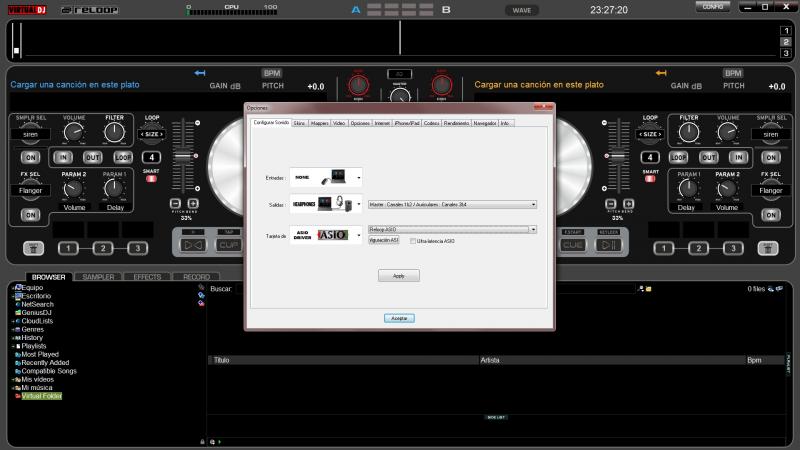Select waveform view number 3
The width and height of the screenshot is (800, 450).
pyautogui.click(x=786, y=53)
